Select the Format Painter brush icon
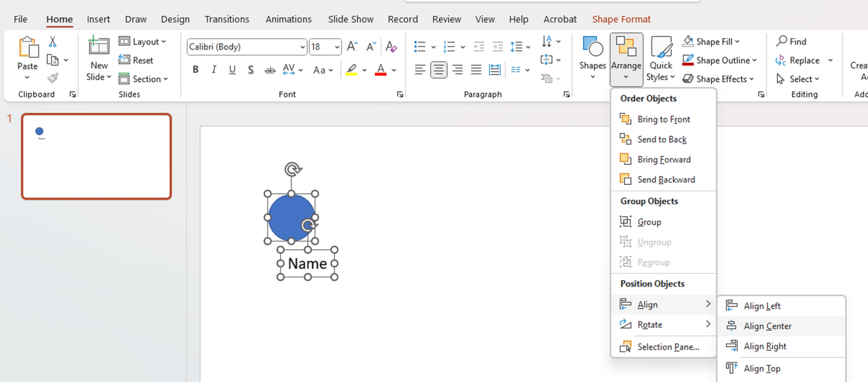 [53, 78]
